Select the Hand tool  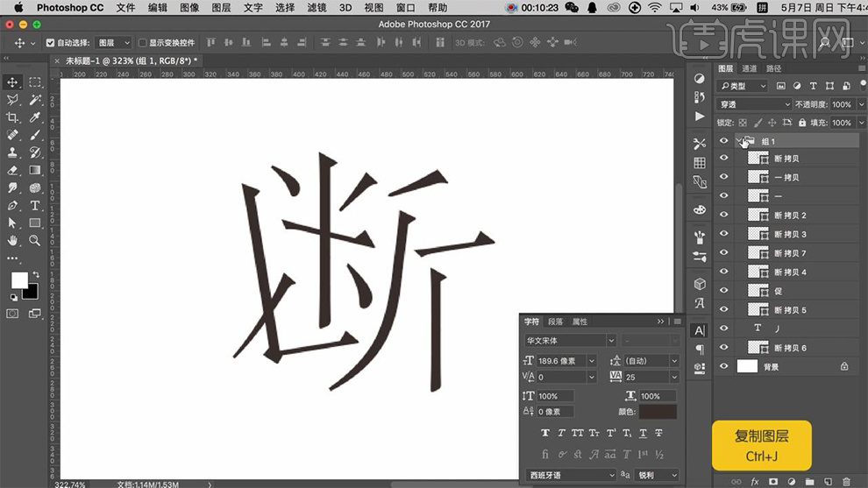(12, 241)
